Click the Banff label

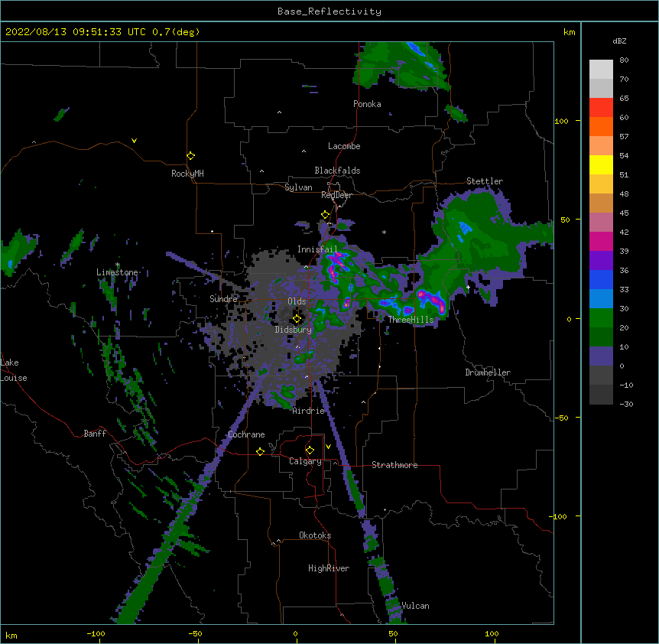click(95, 434)
